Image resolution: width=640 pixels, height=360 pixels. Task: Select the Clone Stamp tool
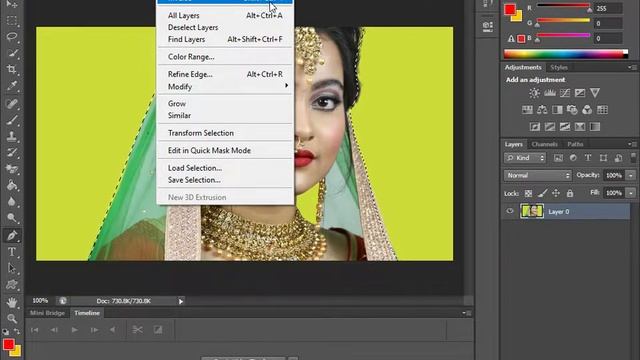pos(12,136)
